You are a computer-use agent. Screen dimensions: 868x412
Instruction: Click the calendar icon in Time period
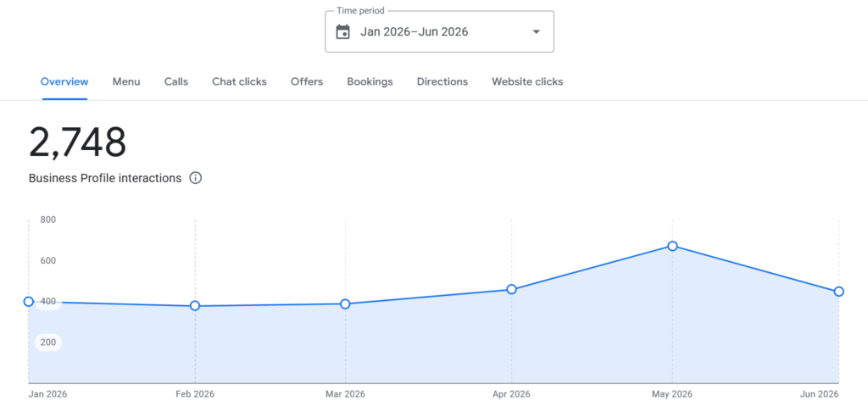coord(343,31)
